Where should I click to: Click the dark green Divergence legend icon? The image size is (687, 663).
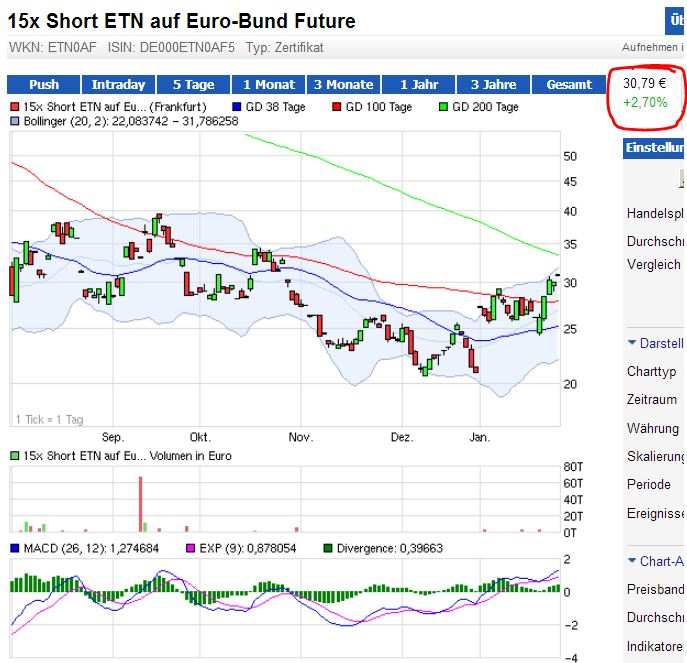click(328, 548)
